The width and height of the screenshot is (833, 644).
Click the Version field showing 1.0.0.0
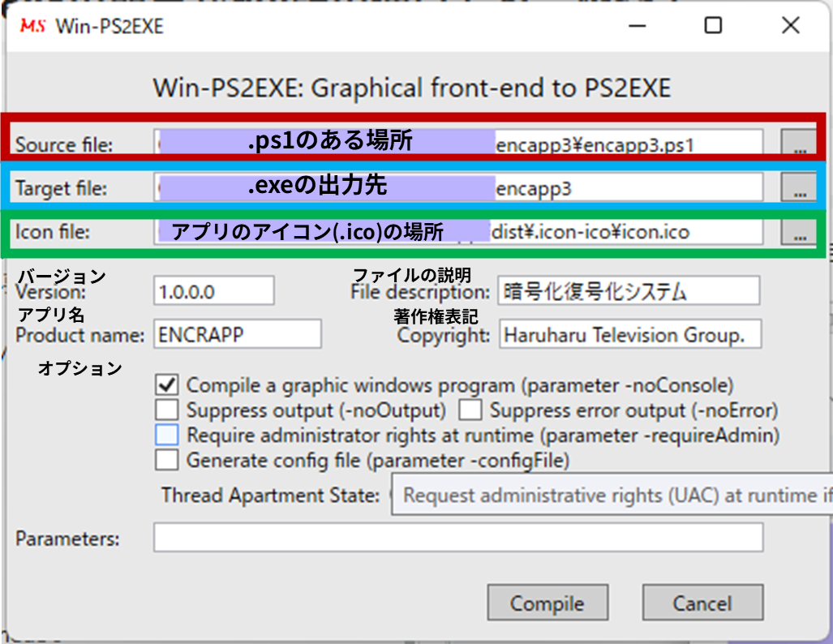pos(214,290)
